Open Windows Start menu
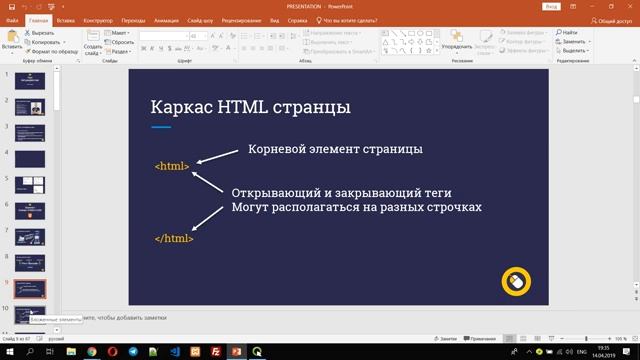Viewport: 640px width, 360px height. point(9,351)
